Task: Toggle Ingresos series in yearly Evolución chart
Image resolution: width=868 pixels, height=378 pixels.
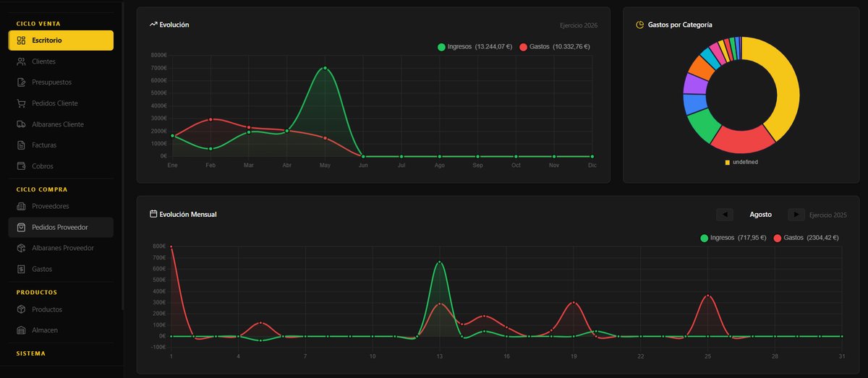Action: click(475, 47)
